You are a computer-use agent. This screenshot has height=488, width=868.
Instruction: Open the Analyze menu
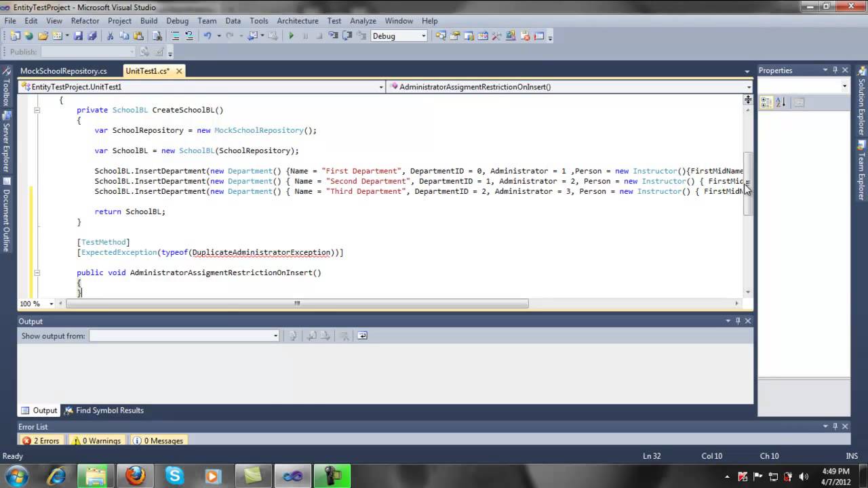tap(363, 21)
